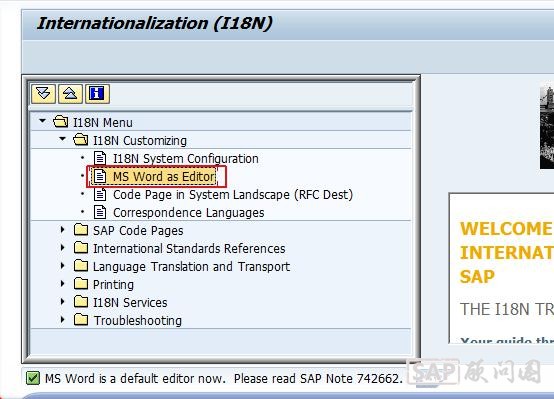The height and width of the screenshot is (399, 554).
Task: Click document icon for Correspondence Languages
Action: coord(100,212)
